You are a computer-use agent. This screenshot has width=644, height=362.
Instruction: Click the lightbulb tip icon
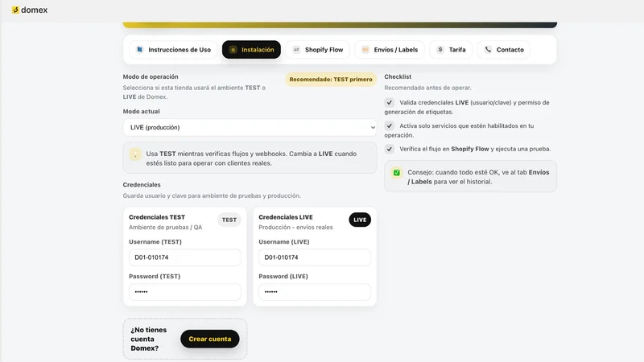click(135, 154)
